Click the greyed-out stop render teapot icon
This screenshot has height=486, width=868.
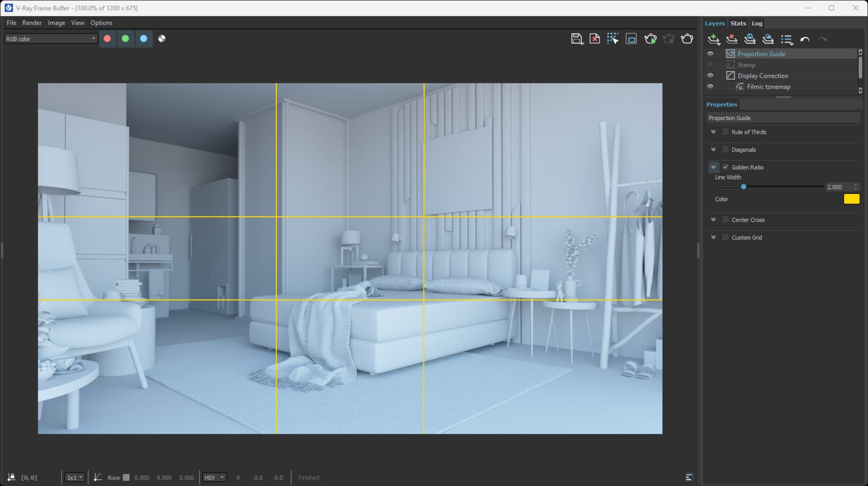click(669, 39)
